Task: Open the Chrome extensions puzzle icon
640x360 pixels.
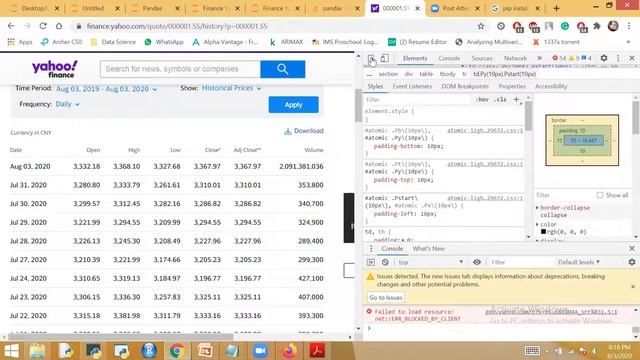Action: tap(597, 26)
